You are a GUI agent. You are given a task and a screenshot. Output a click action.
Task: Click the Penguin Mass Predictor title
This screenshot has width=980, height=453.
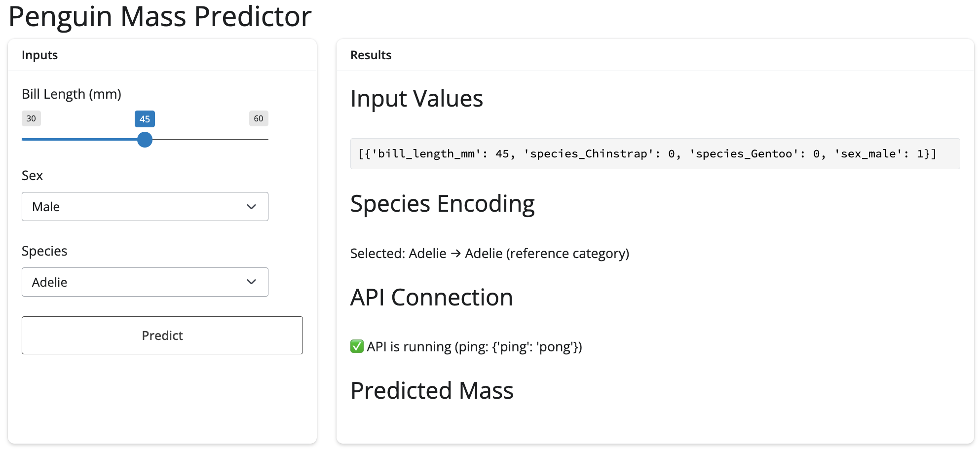[160, 17]
